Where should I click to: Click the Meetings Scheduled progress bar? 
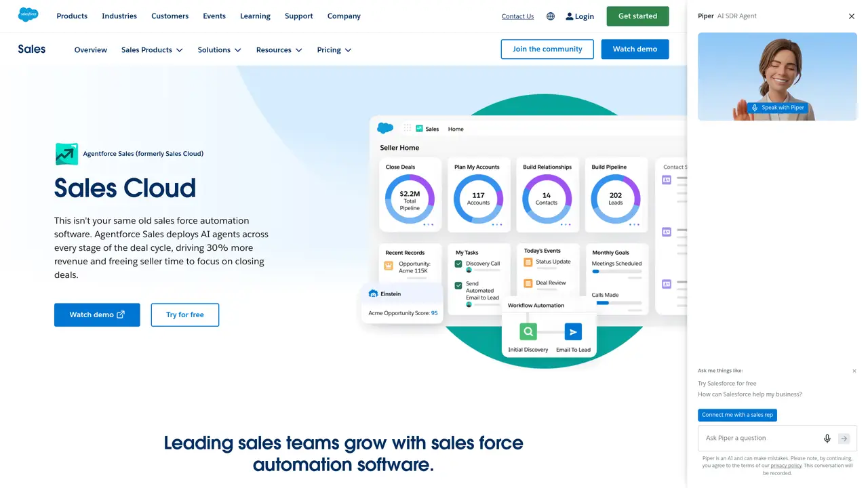coord(616,271)
